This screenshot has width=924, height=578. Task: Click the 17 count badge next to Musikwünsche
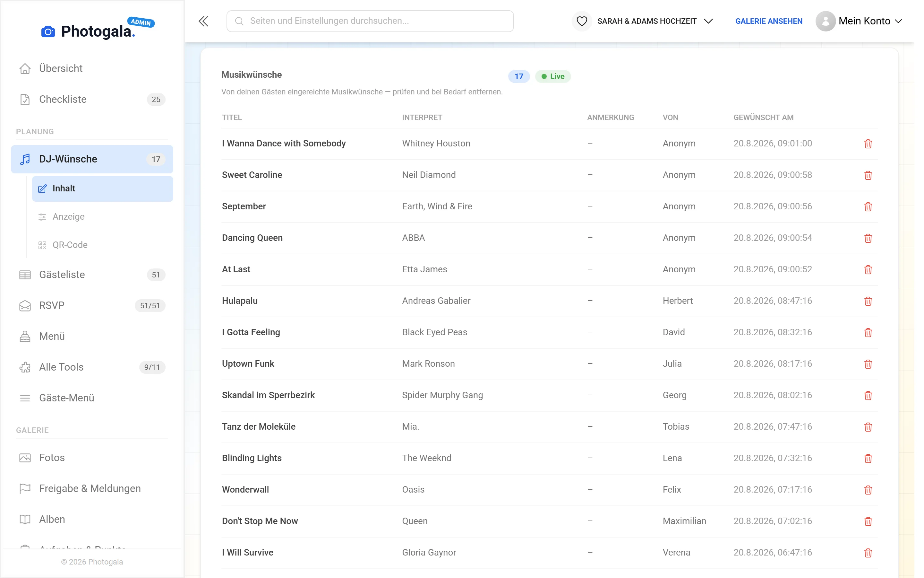coord(518,76)
